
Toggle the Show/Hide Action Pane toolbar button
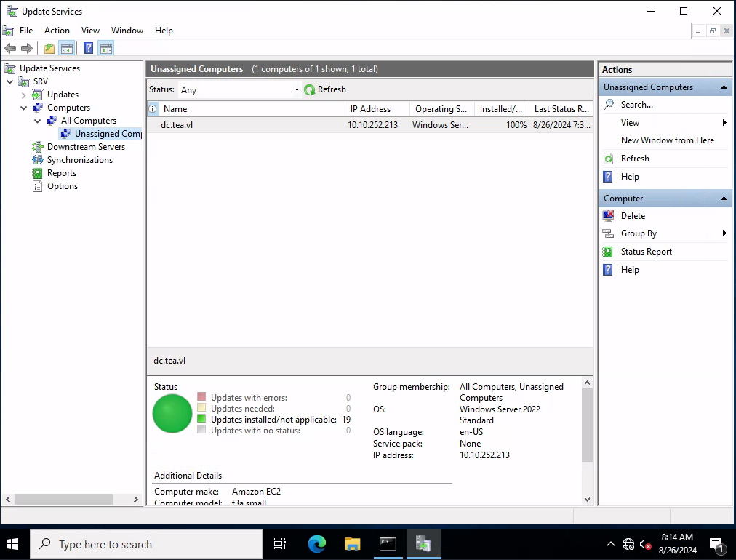pos(106,49)
